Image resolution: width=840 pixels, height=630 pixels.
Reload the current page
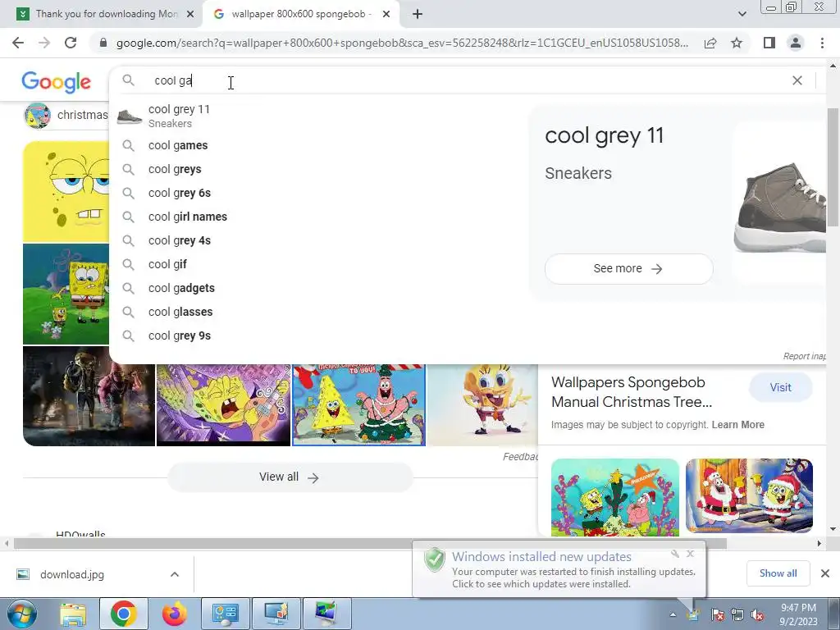(71, 43)
